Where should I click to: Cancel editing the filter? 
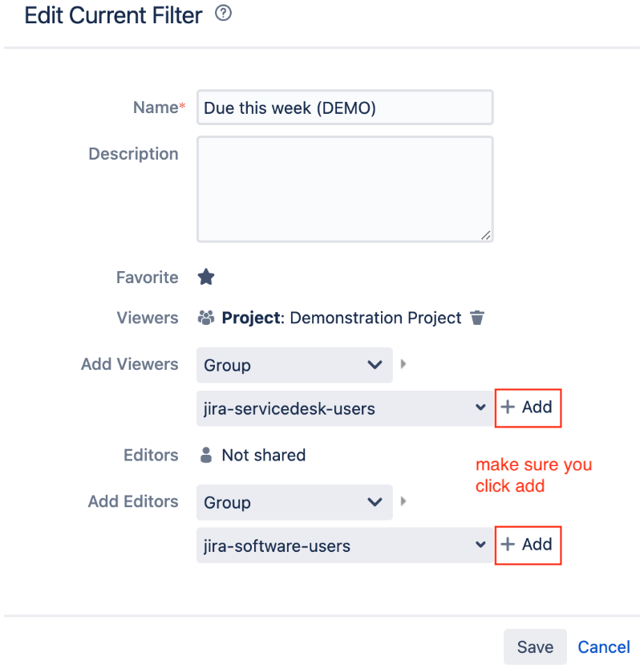[603, 647]
